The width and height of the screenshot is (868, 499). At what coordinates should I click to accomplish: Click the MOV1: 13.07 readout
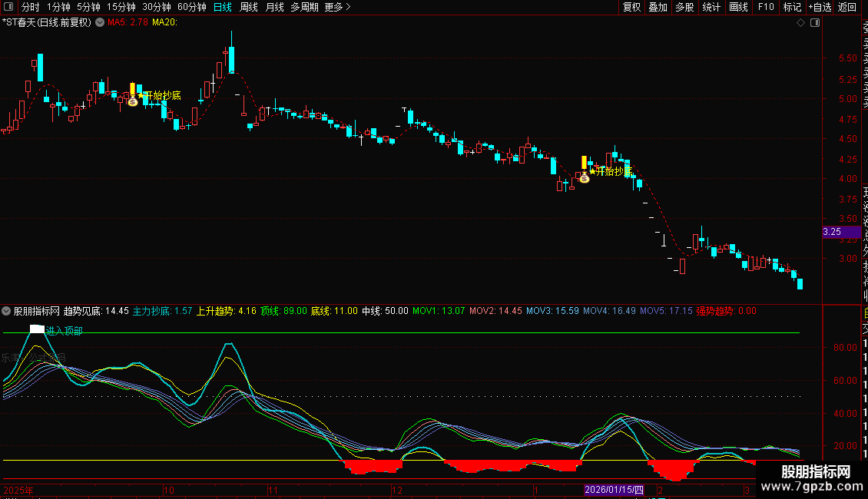(x=439, y=311)
